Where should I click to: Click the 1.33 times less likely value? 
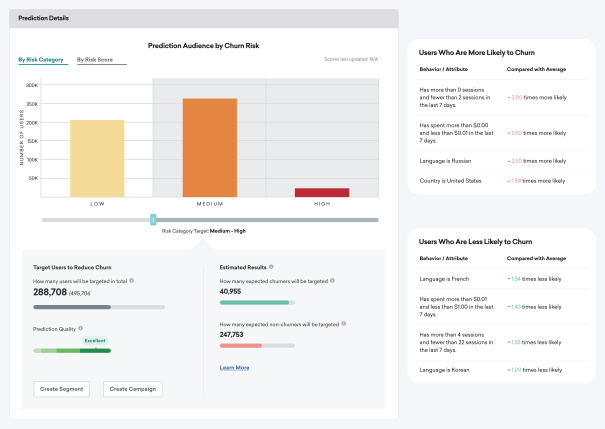(x=534, y=343)
